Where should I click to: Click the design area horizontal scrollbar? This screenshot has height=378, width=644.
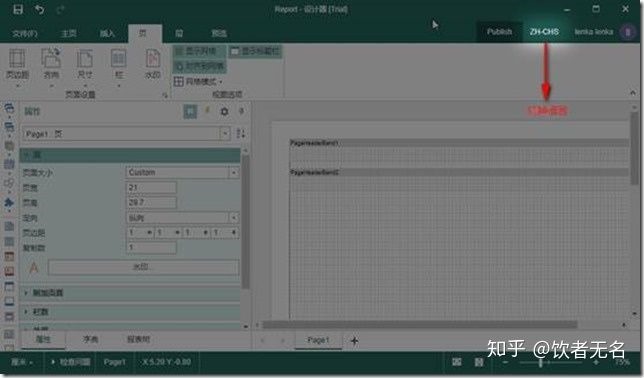coord(420,325)
